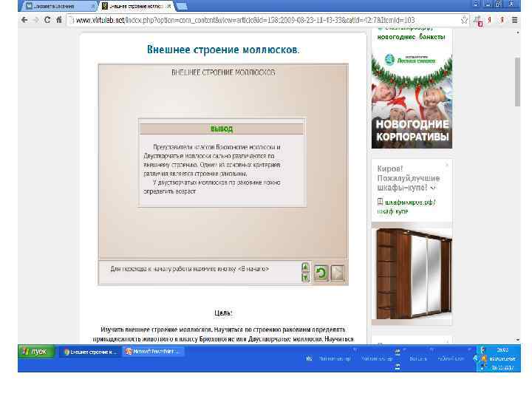Open the 'НОВОГОДНИЕ КОРПОРАТИВЫ' banner ad
The height and width of the screenshot is (399, 532).
pos(412,100)
